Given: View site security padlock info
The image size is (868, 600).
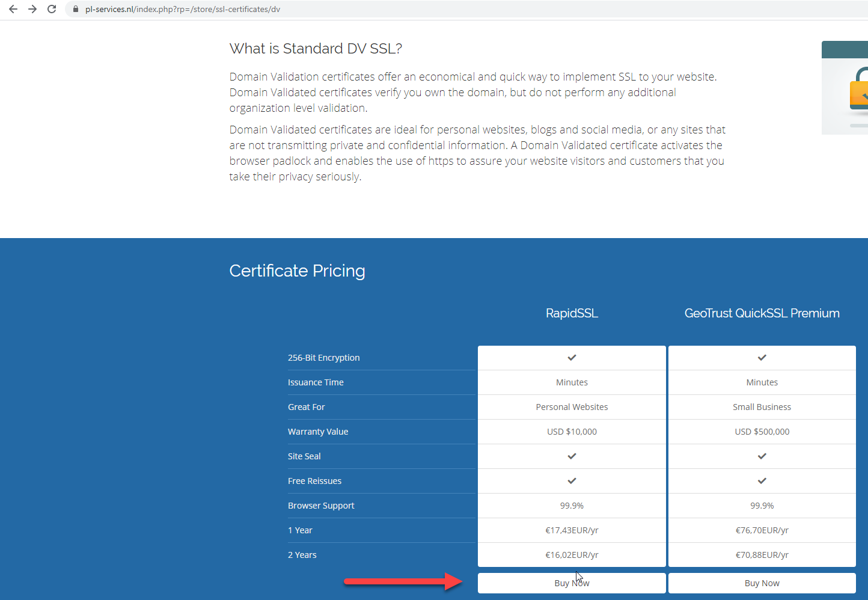Looking at the screenshot, I should tap(76, 9).
